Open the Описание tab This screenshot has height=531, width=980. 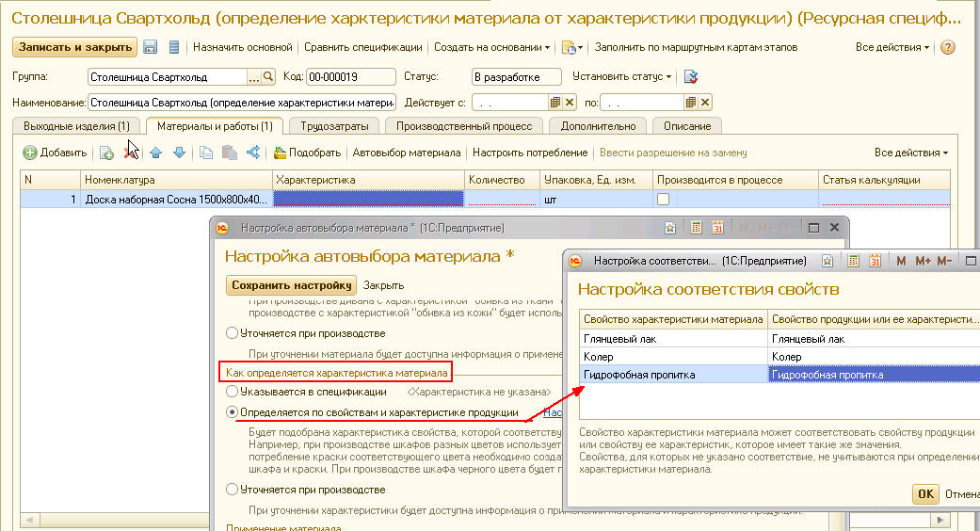pyautogui.click(x=687, y=126)
